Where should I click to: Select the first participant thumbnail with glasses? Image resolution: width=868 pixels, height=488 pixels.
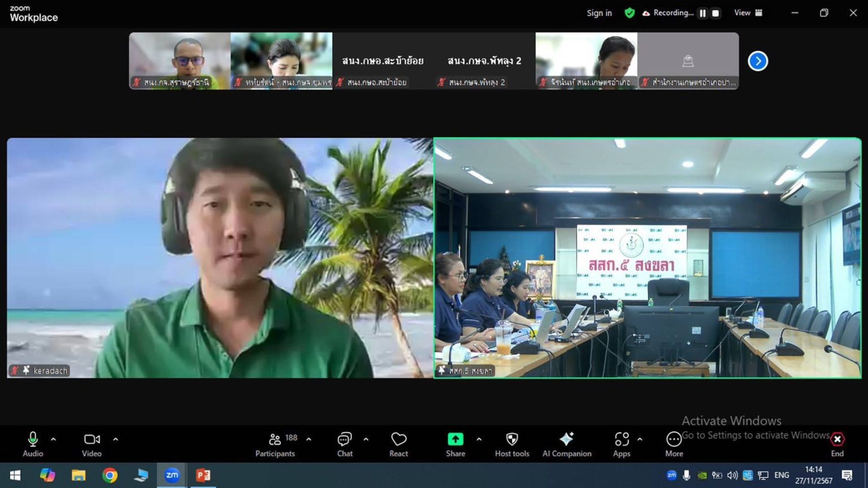point(180,60)
